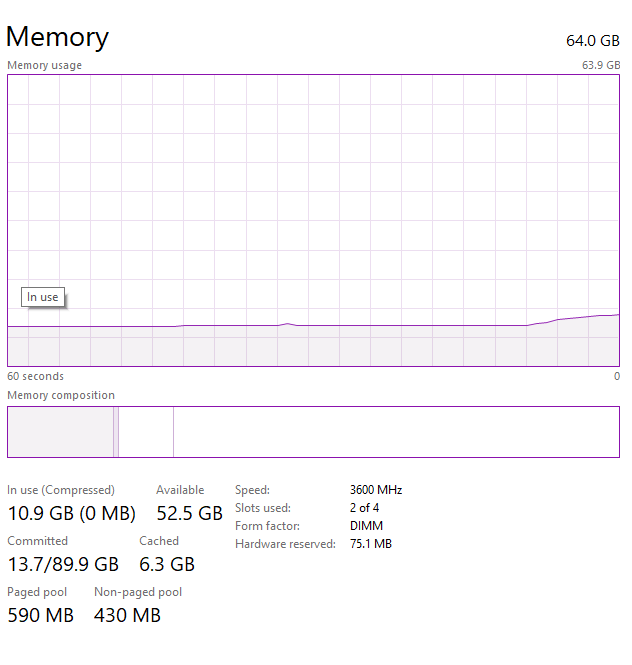Click the Memory heading title
This screenshot has width=632, height=665.
point(57,37)
